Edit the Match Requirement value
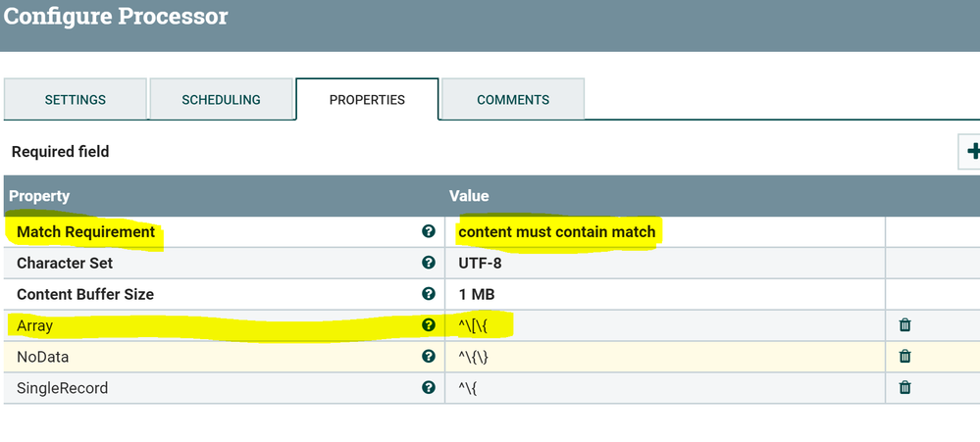The width and height of the screenshot is (980, 442). tap(557, 232)
